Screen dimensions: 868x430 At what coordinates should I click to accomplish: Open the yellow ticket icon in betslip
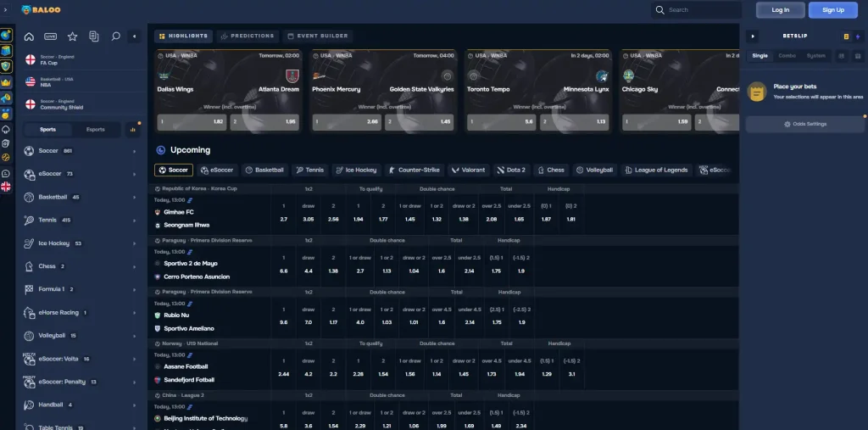tap(846, 36)
